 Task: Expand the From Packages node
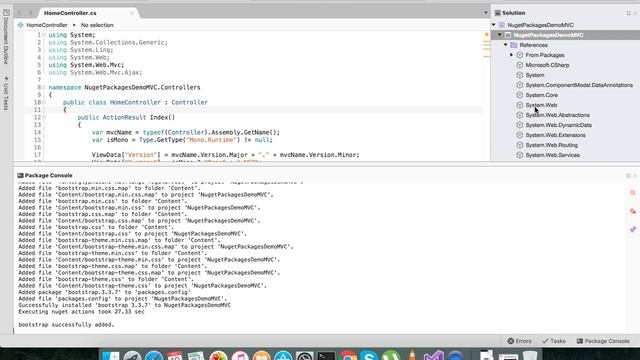point(511,55)
